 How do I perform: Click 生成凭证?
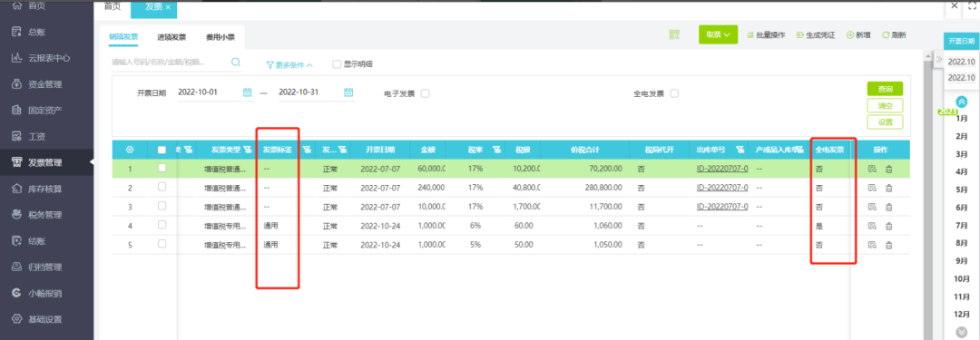pos(817,35)
